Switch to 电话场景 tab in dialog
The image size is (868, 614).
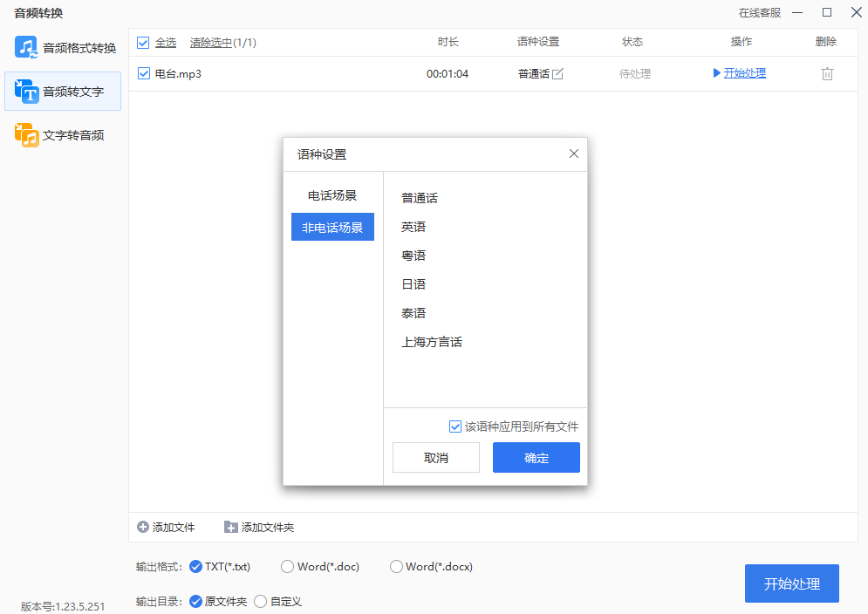click(332, 195)
